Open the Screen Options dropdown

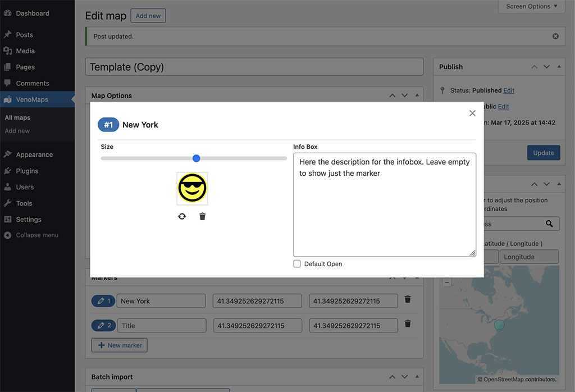[x=532, y=7]
